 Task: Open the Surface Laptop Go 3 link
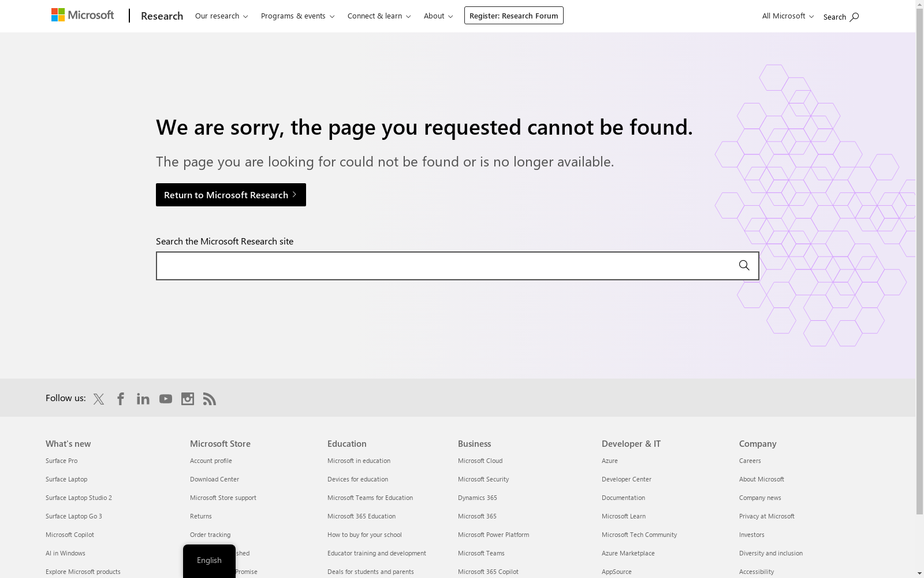point(74,516)
